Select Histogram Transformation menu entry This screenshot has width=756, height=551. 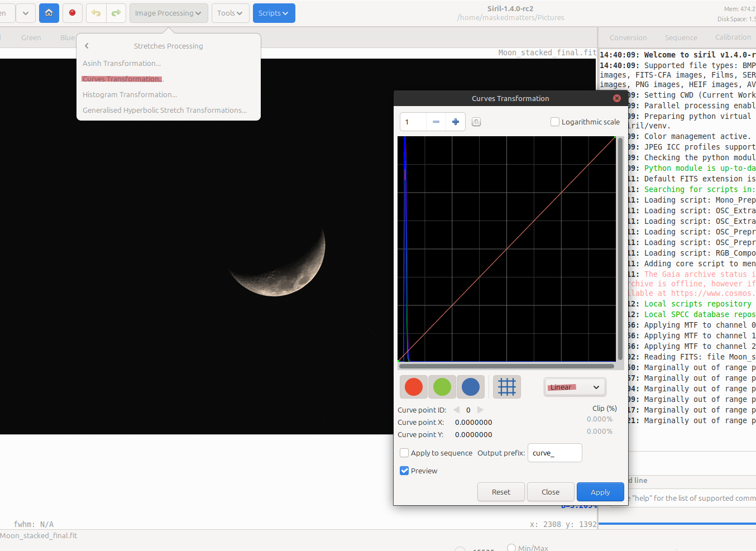tap(130, 94)
